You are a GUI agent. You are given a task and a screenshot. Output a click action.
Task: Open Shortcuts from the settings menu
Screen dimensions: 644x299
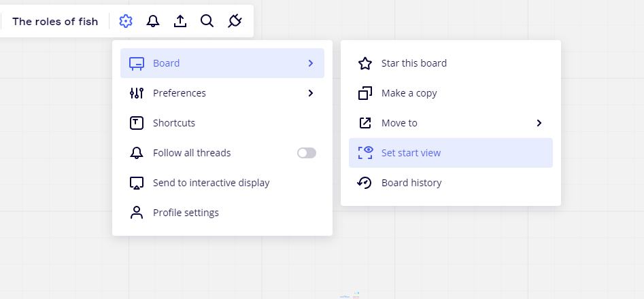174,123
